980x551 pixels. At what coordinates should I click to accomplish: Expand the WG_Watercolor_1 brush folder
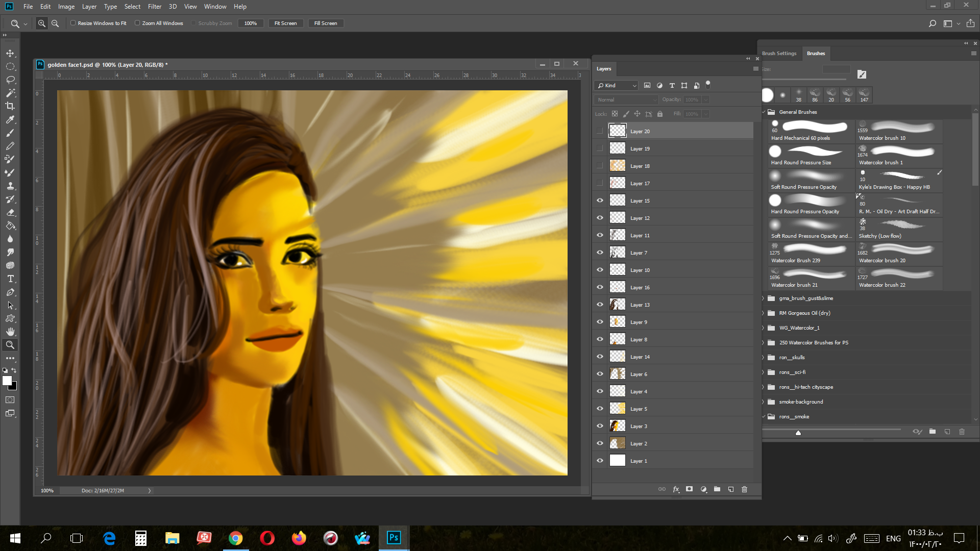pyautogui.click(x=764, y=328)
